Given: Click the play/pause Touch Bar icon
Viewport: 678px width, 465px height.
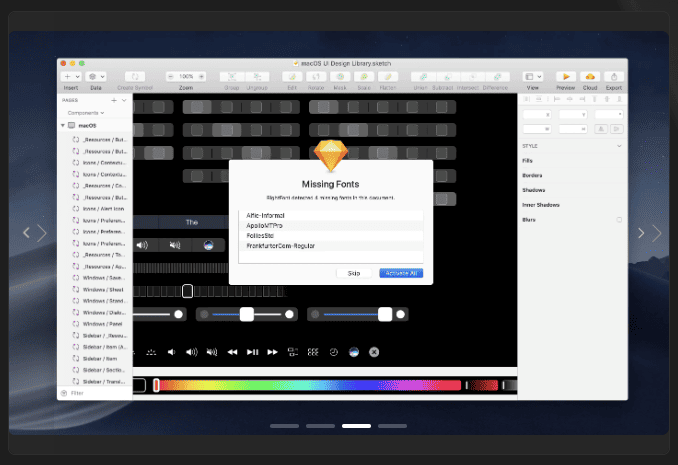Looking at the screenshot, I should [x=253, y=352].
